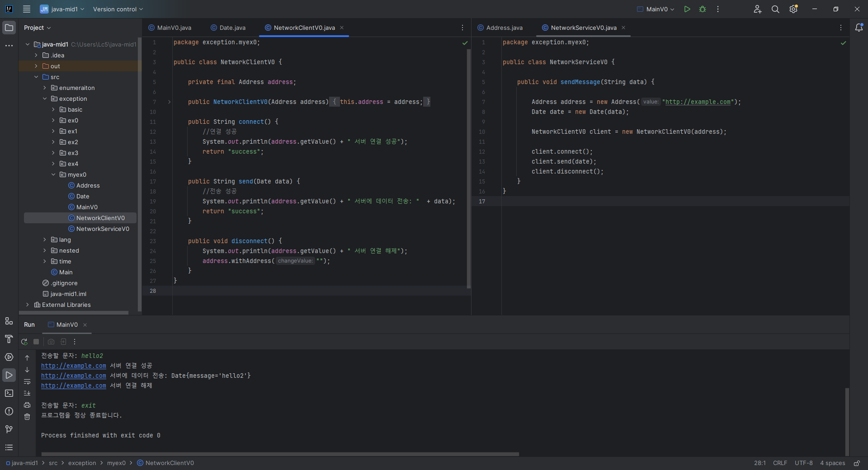Open first http://example.com console link
The width and height of the screenshot is (868, 470).
(73, 366)
